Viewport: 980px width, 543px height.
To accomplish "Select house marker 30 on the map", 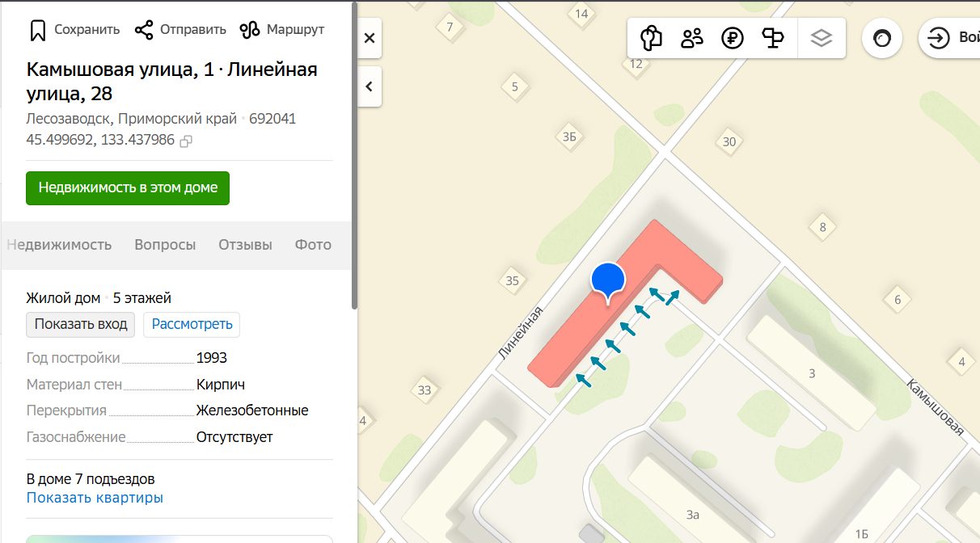I will (729, 142).
